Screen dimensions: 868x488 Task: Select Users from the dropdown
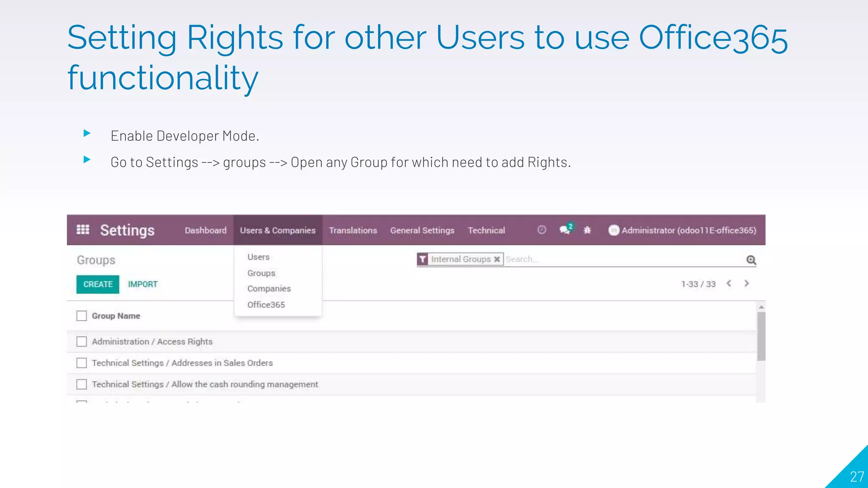click(x=259, y=257)
